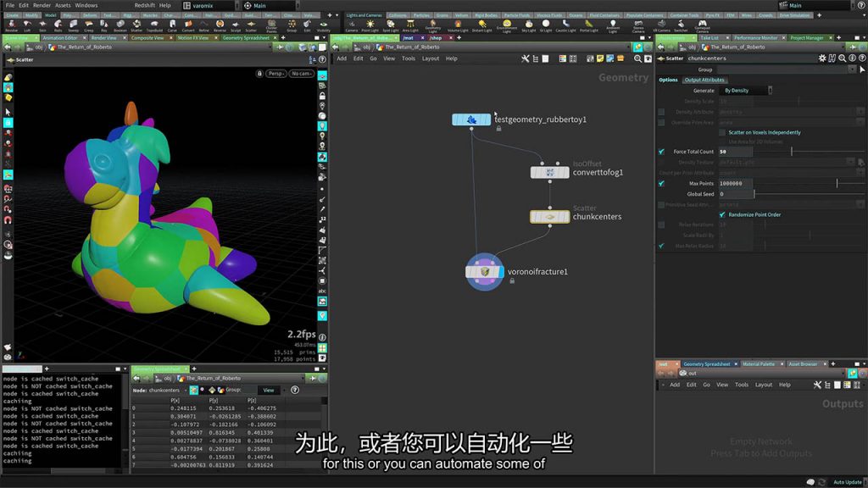868x488 pixels.
Task: Click the View button in the spreadsheet
Action: tap(268, 391)
